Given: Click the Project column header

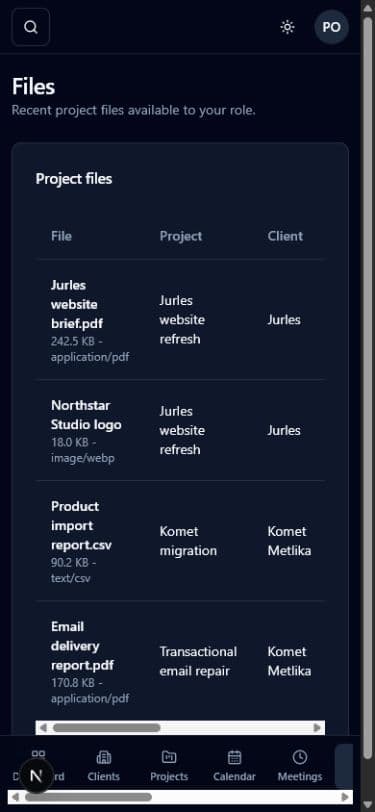Looking at the screenshot, I should [181, 236].
